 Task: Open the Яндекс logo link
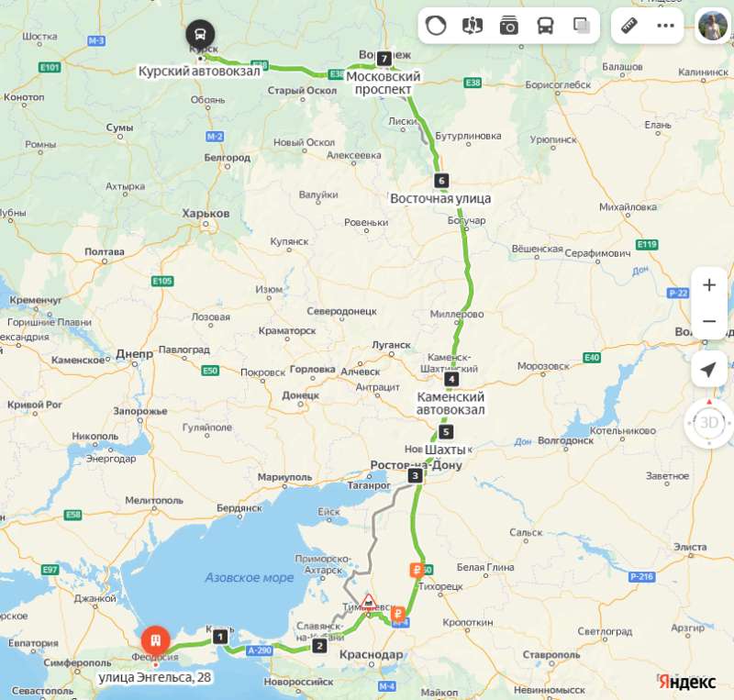click(x=687, y=683)
